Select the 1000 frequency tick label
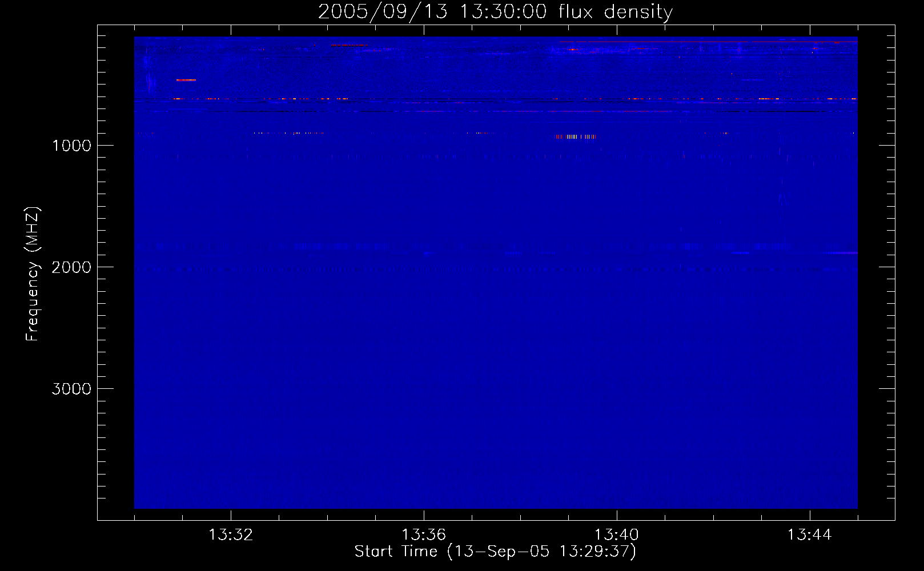 [x=71, y=146]
